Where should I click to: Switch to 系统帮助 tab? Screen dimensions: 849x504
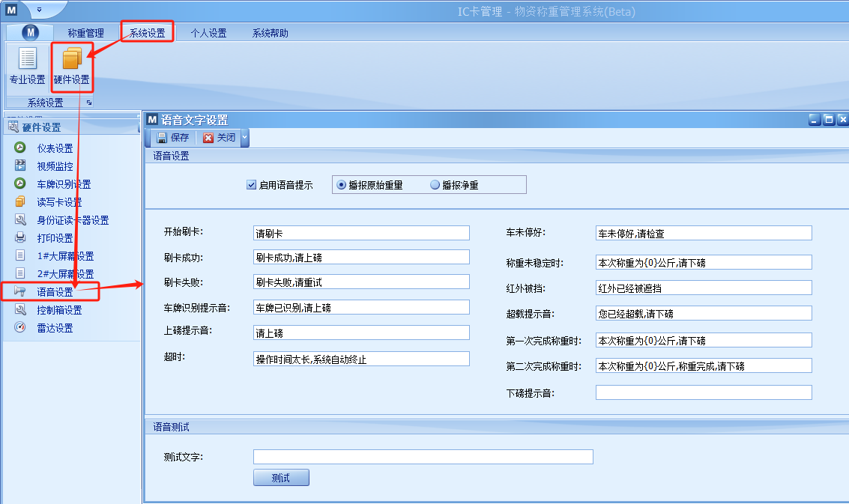(x=271, y=33)
